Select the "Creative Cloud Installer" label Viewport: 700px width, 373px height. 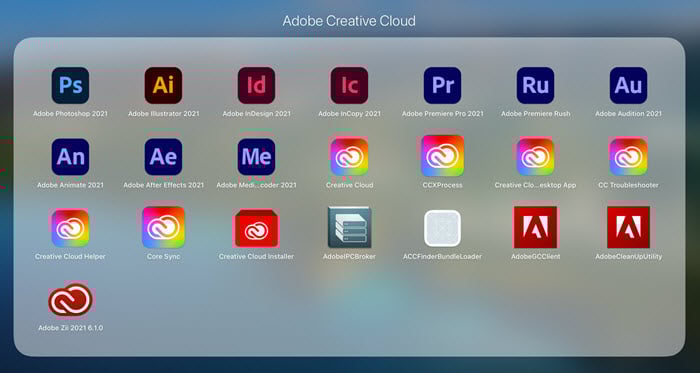click(x=256, y=257)
